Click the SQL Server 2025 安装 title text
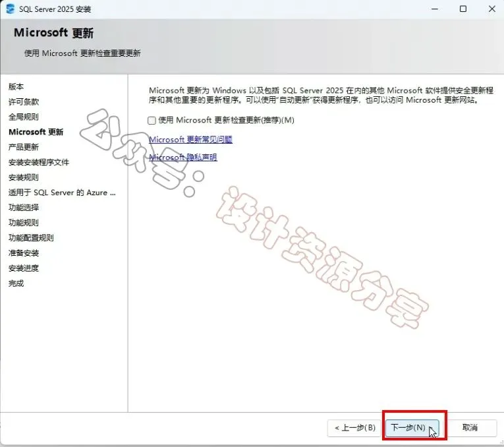Viewport: 504px width, 447px height. click(x=55, y=9)
